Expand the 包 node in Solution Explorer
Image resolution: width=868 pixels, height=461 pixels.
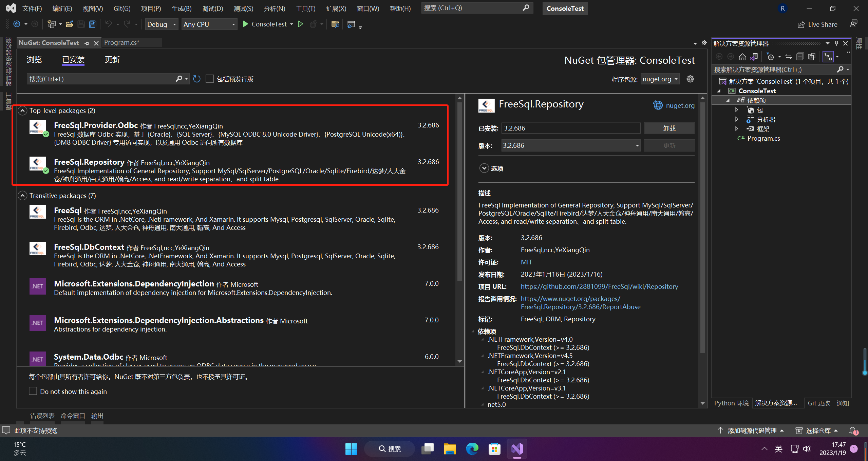pyautogui.click(x=736, y=110)
